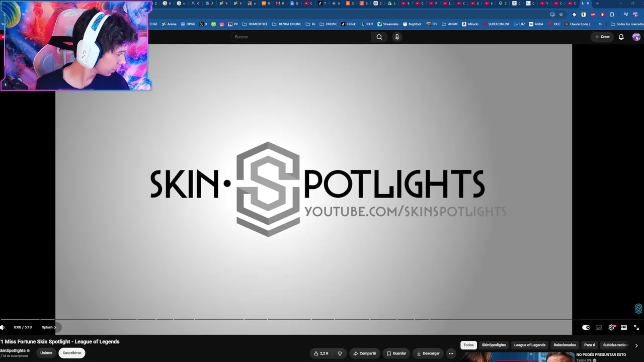Like the video with the thumbs-up button
This screenshot has height=362, width=644.
click(x=321, y=353)
